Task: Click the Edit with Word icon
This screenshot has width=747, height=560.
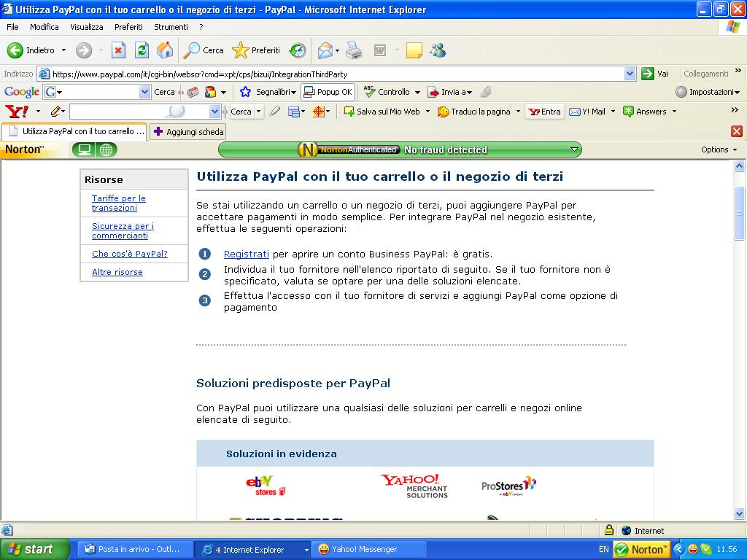Action: 379,50
